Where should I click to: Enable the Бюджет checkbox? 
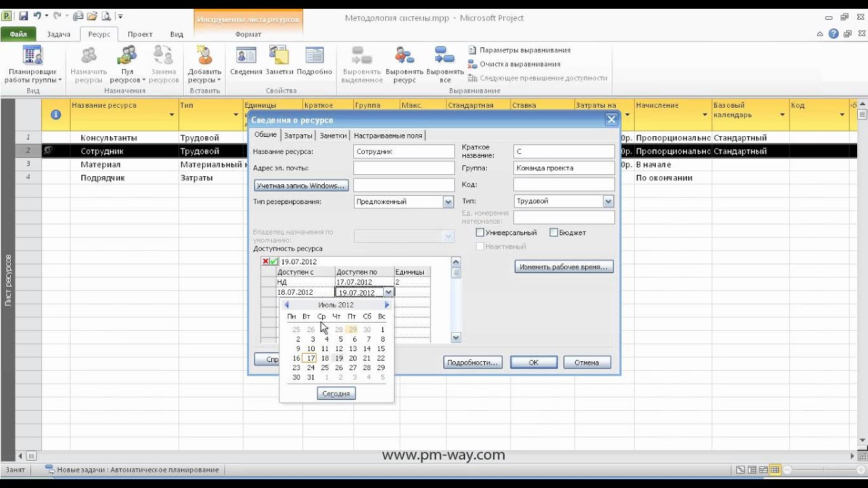tap(553, 232)
